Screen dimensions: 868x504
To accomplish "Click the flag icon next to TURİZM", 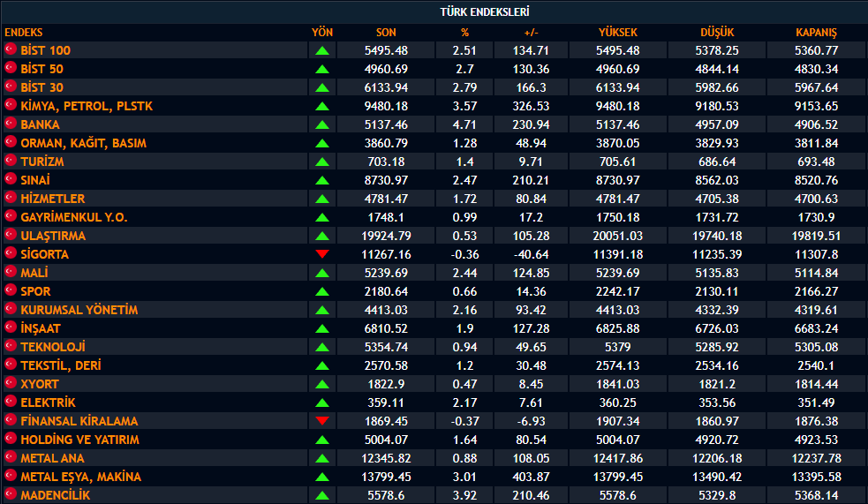I will tap(11, 162).
